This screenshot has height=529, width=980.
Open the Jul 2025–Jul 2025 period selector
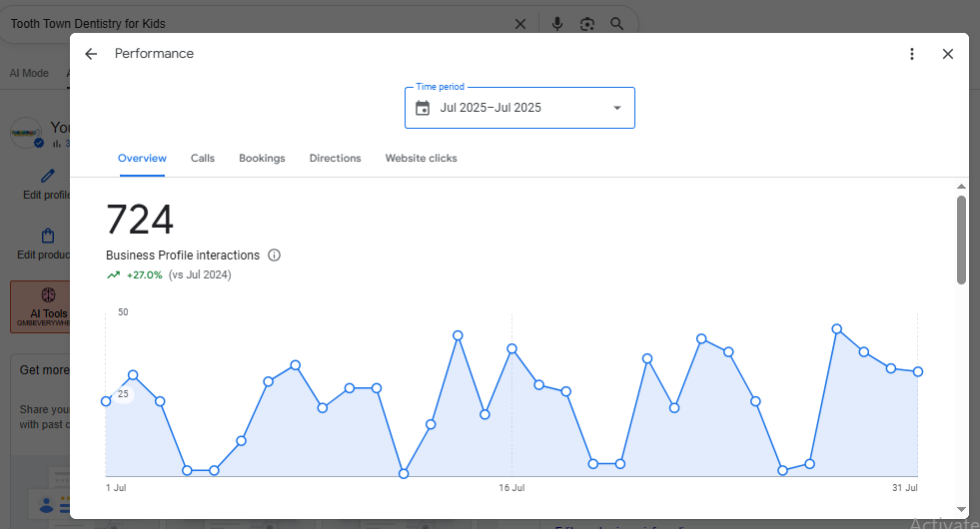490,108
